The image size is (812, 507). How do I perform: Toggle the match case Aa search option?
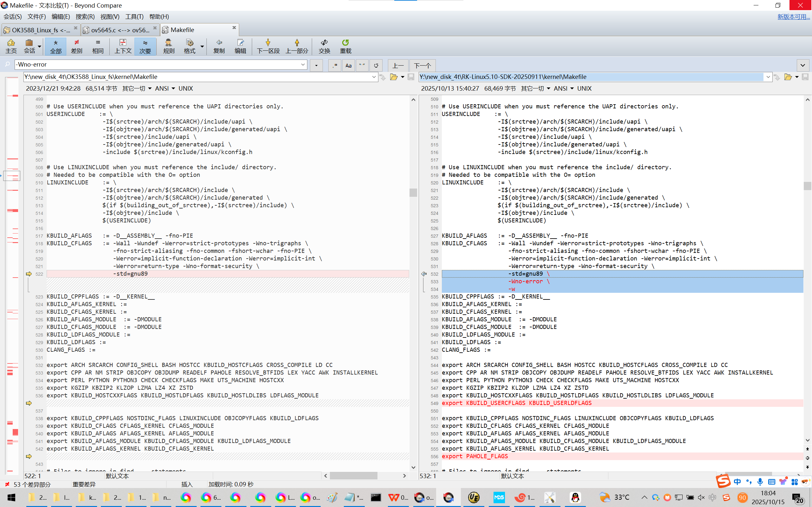pos(348,65)
